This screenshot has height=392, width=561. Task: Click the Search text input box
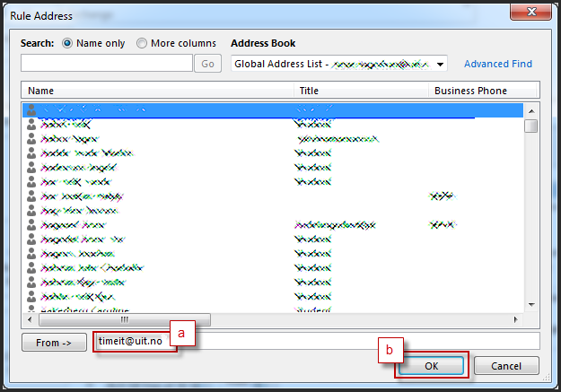click(106, 63)
